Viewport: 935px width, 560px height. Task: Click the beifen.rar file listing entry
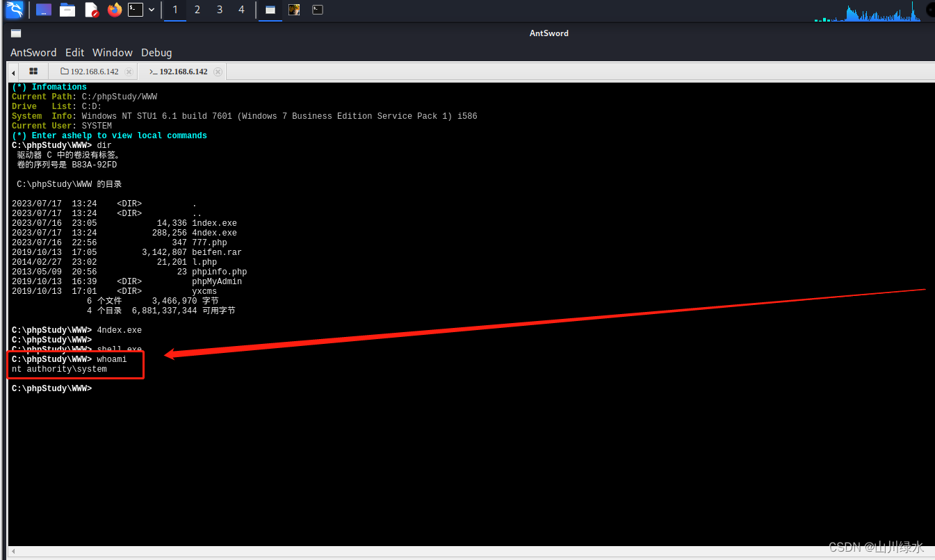[217, 252]
